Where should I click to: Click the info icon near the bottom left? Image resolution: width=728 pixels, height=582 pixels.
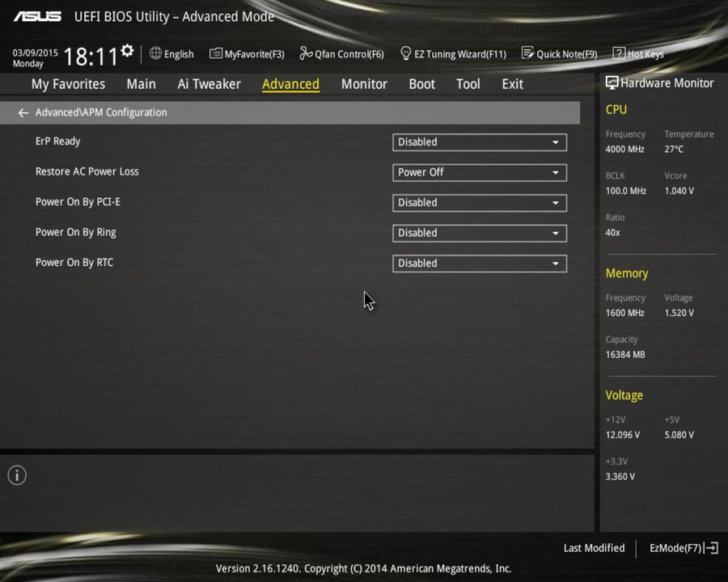tap(16, 475)
